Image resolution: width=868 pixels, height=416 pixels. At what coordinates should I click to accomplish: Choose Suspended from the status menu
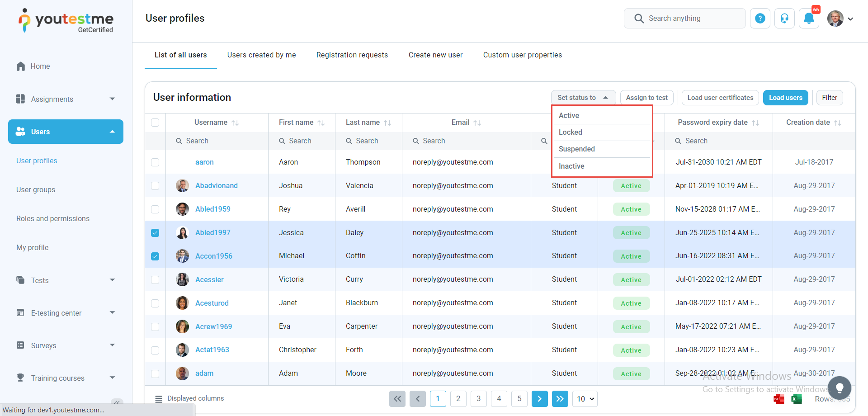pos(577,149)
